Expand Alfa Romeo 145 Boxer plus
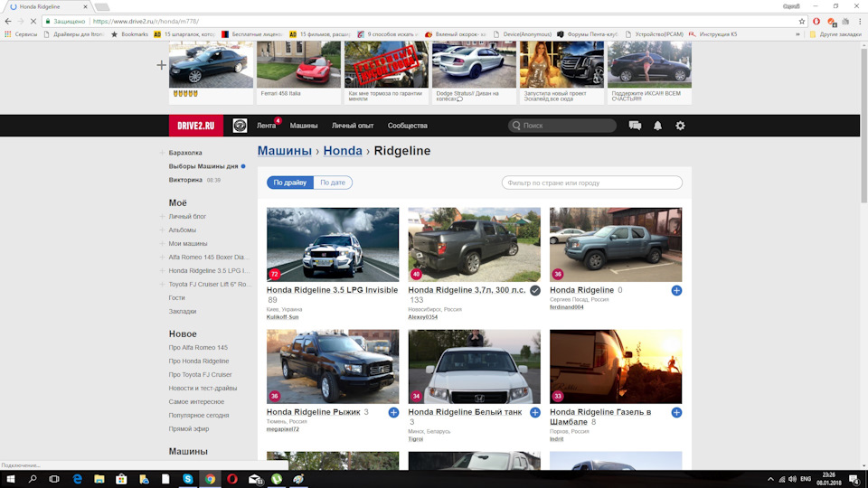868x488 pixels. click(x=162, y=258)
